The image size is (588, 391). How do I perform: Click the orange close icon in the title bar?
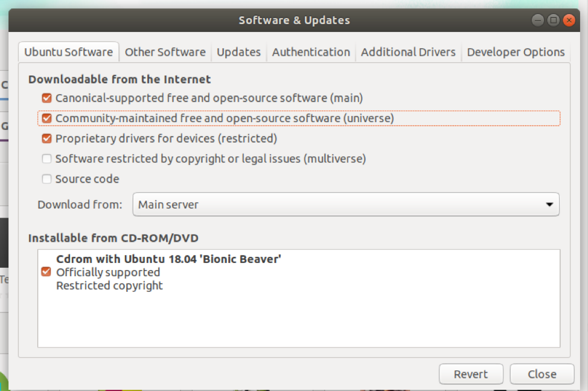point(569,21)
